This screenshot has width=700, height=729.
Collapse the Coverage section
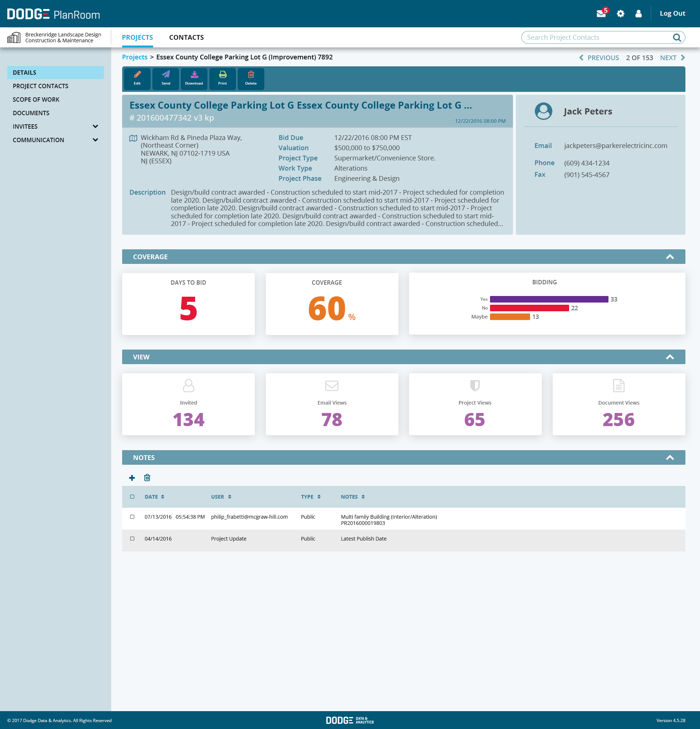tap(670, 257)
